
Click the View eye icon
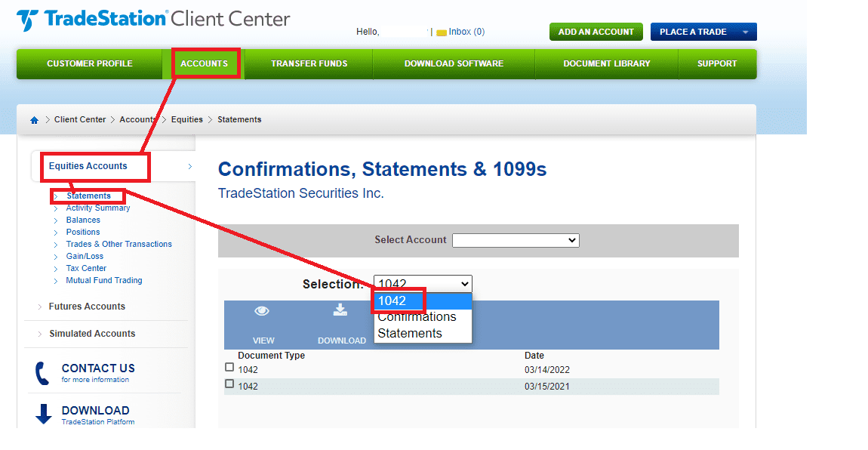click(x=262, y=311)
